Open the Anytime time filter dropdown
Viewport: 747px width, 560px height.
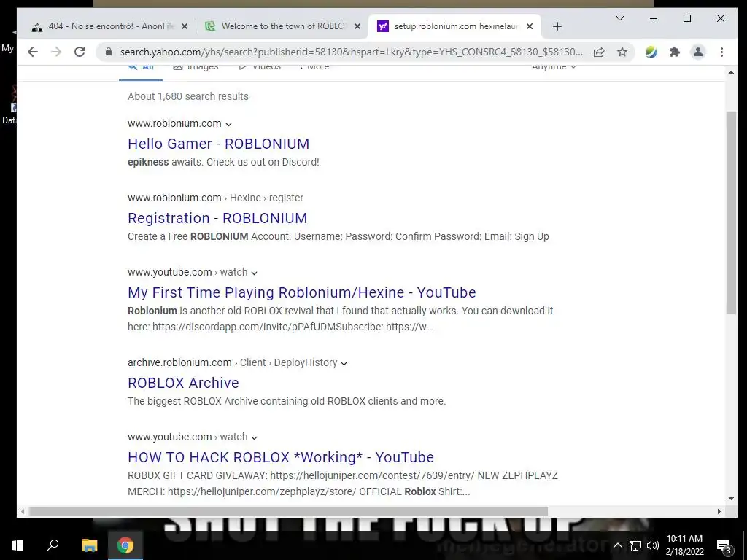pos(554,68)
